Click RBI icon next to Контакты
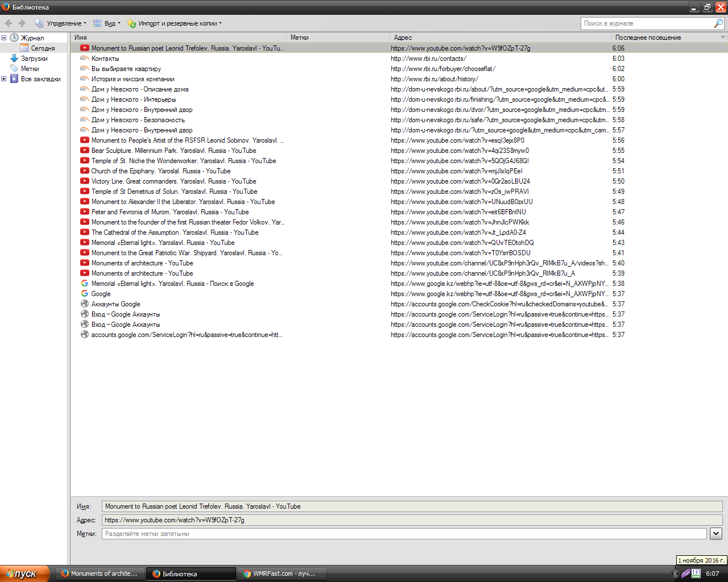The width and height of the screenshot is (728, 582). 85,59
